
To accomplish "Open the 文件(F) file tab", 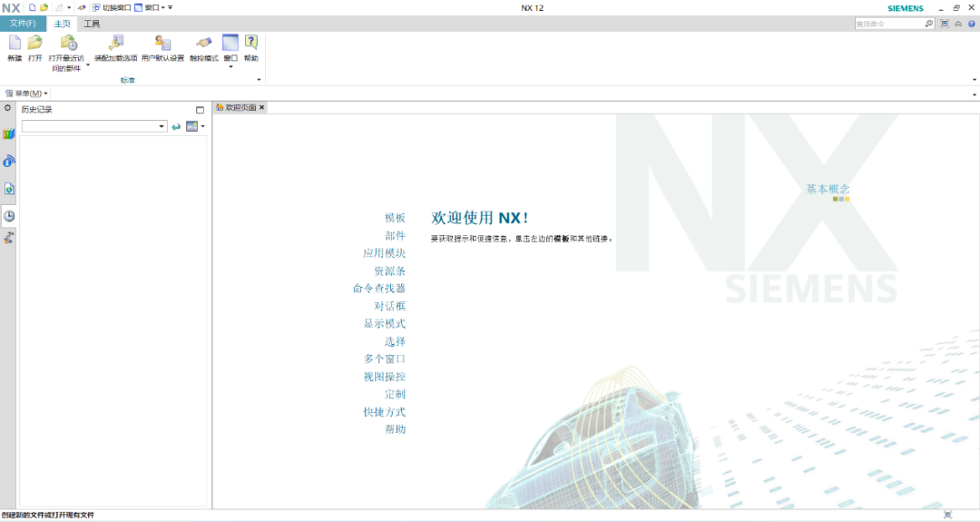I will click(23, 24).
